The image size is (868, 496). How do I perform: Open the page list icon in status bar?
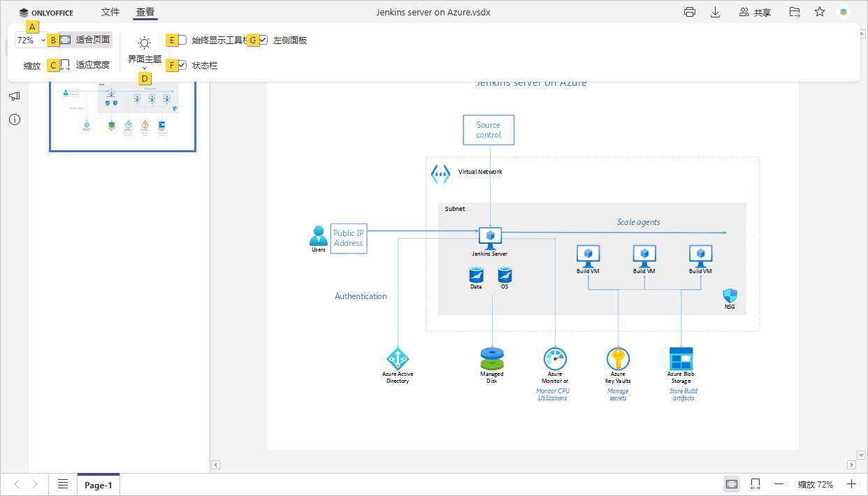[x=63, y=484]
